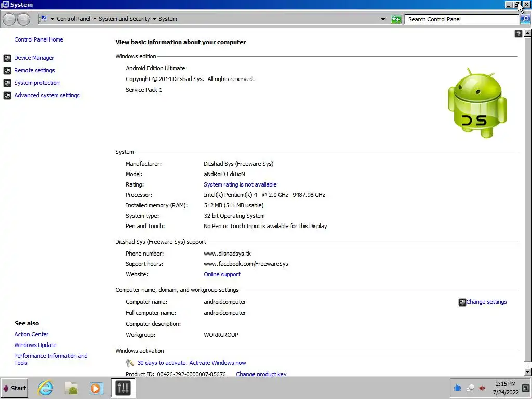Click the taskbar clock showing 2:15 PM
Viewport: 532px width, 399px height.
[506, 388]
